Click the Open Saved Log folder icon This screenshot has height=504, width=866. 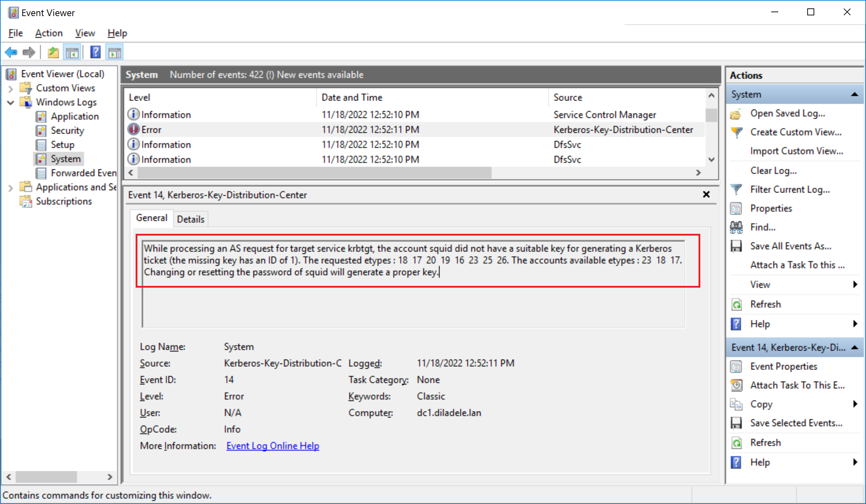click(x=736, y=114)
